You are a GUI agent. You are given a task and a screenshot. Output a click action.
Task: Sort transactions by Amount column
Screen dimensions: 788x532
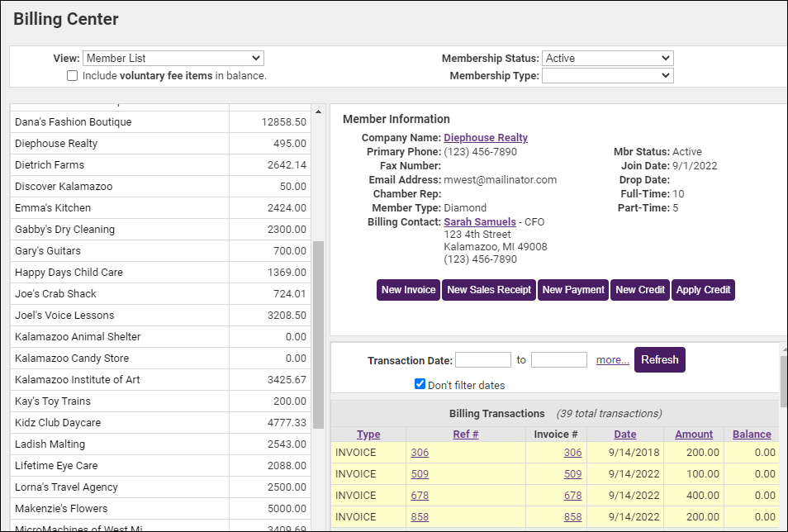click(x=694, y=435)
